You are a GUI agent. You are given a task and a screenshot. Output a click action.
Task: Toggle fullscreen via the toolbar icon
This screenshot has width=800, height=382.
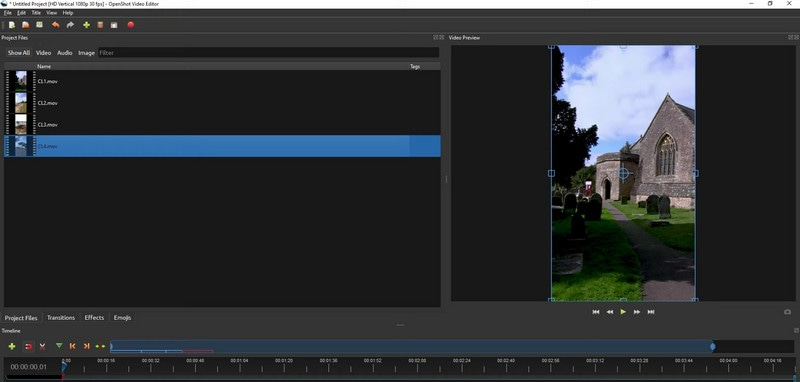tap(114, 24)
